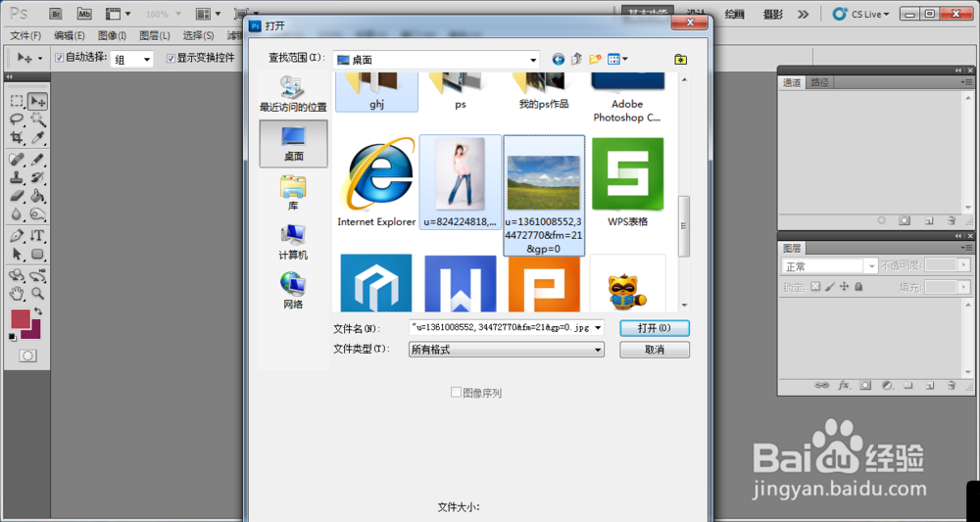Select the Blur tool
980x522 pixels.
coord(17,215)
